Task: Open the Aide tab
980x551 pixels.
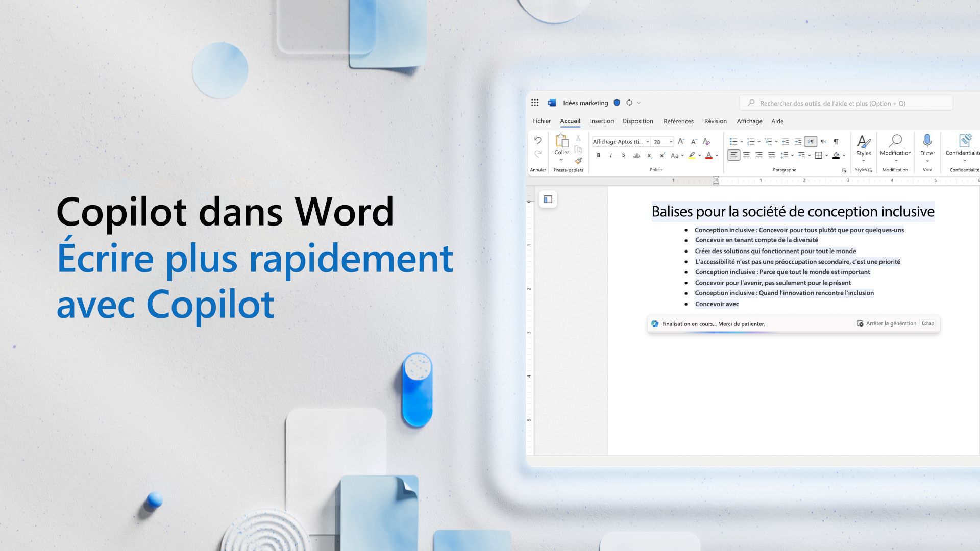Action: click(777, 121)
